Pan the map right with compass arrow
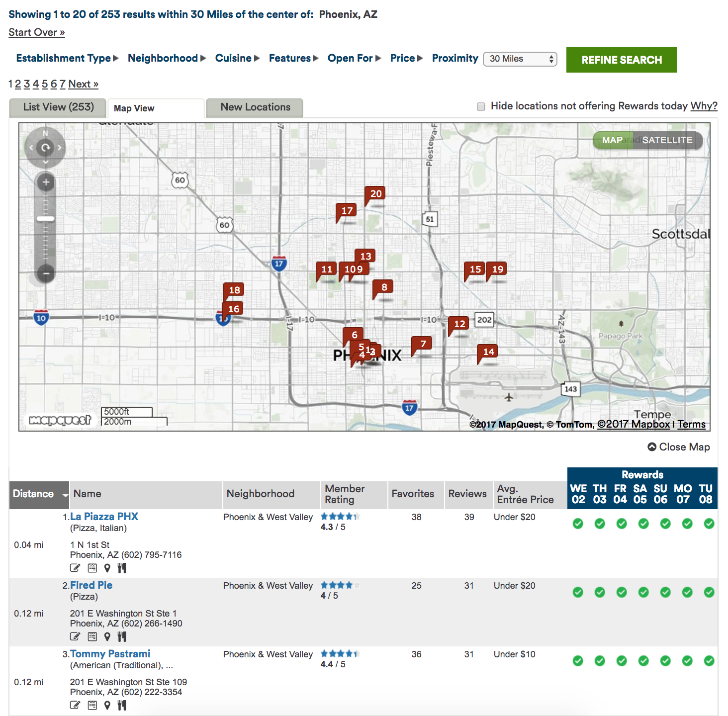 click(60, 147)
